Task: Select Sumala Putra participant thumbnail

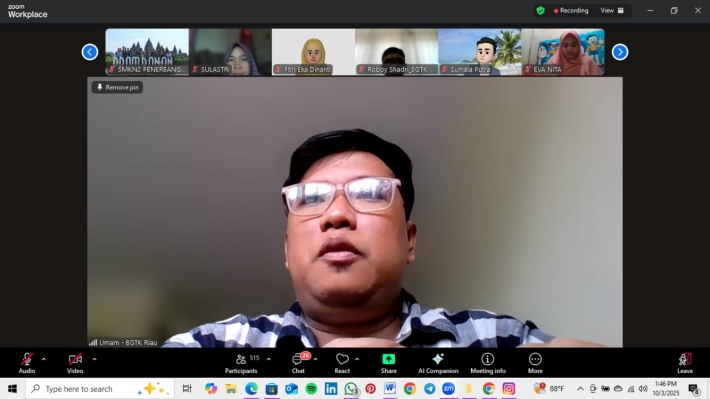Action: [x=480, y=52]
